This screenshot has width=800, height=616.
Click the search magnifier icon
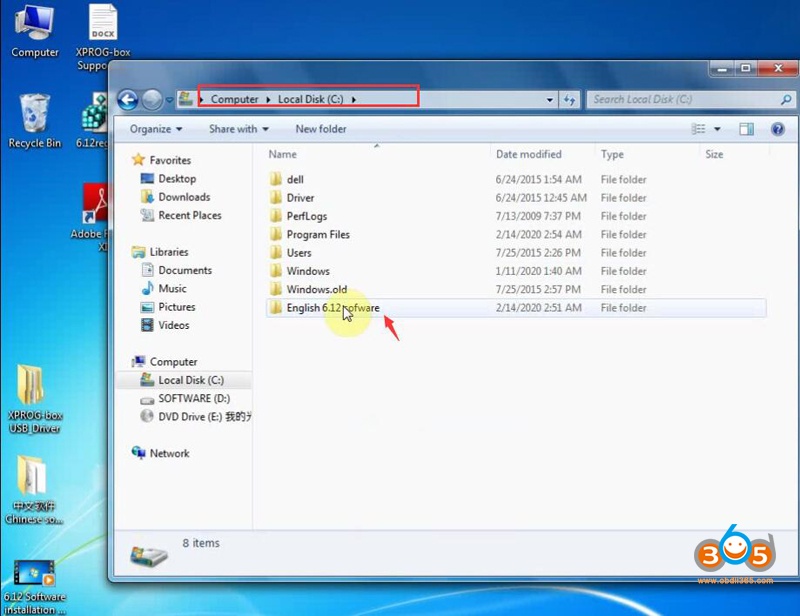point(786,100)
